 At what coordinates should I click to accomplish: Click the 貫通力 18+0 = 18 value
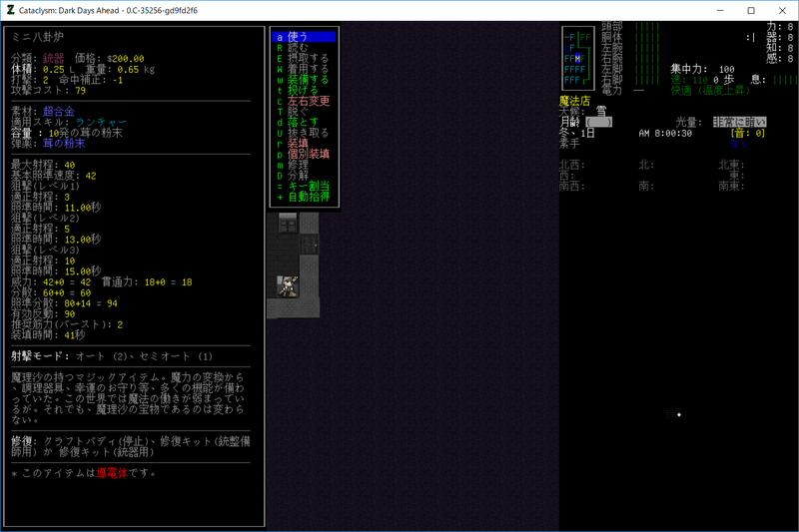(x=169, y=282)
